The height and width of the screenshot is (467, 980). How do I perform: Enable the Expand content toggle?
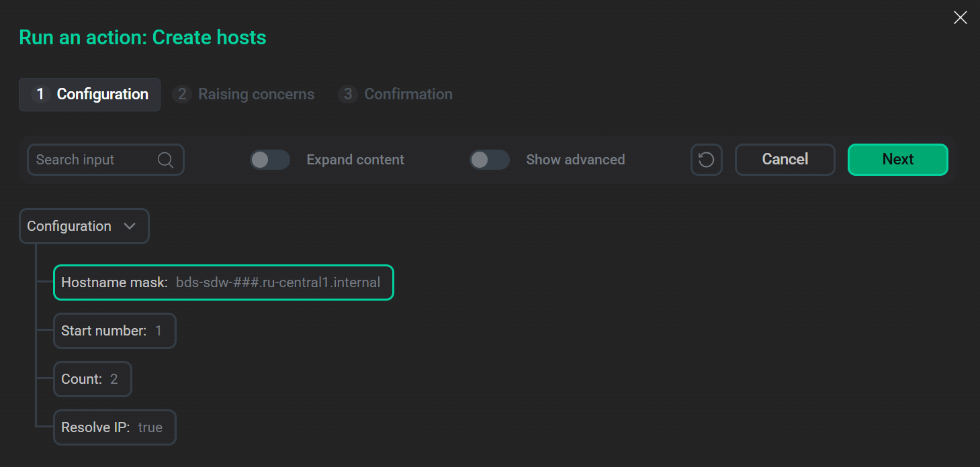[x=270, y=160]
